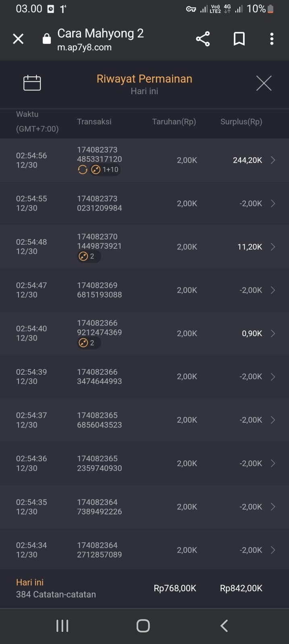Tap the padlock site security icon
The height and width of the screenshot is (644, 289).
pyautogui.click(x=47, y=39)
